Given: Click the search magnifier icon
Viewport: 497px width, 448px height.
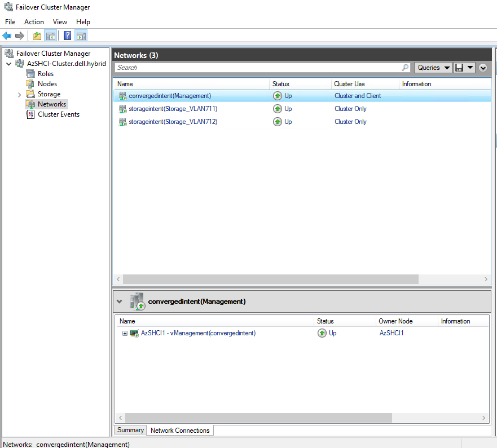Looking at the screenshot, I should (x=405, y=68).
